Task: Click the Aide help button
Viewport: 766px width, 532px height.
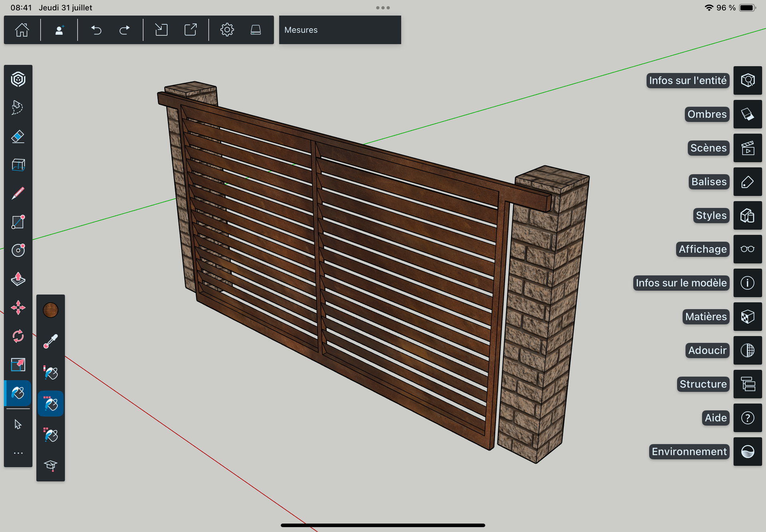Action: [747, 418]
